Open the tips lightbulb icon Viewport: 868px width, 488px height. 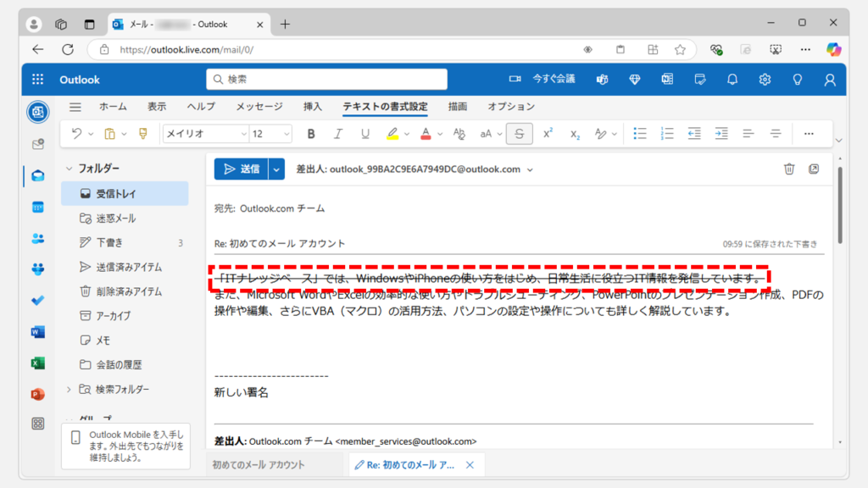[x=798, y=80]
